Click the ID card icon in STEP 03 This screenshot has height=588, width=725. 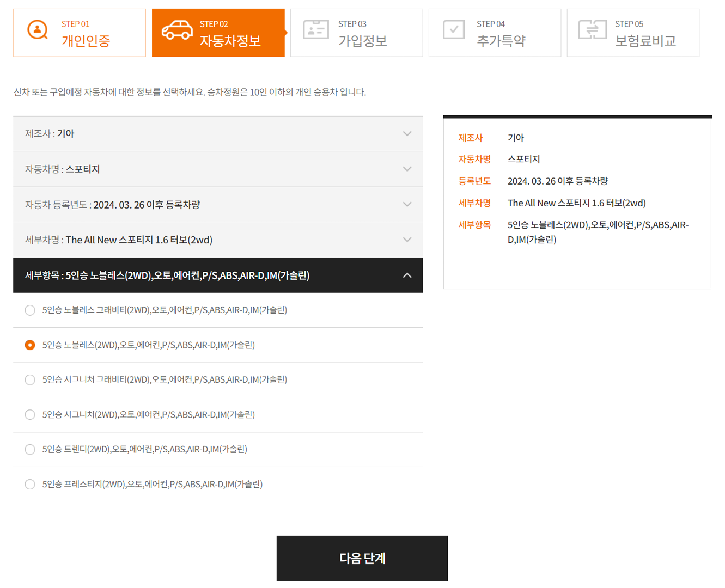click(315, 29)
